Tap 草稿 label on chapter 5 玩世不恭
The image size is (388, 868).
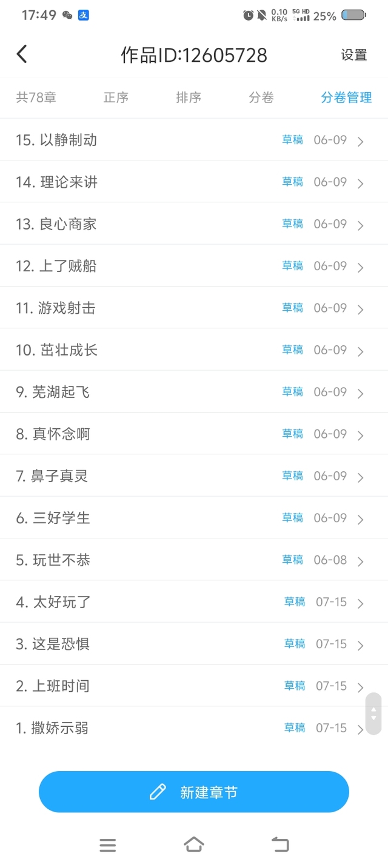click(x=292, y=560)
